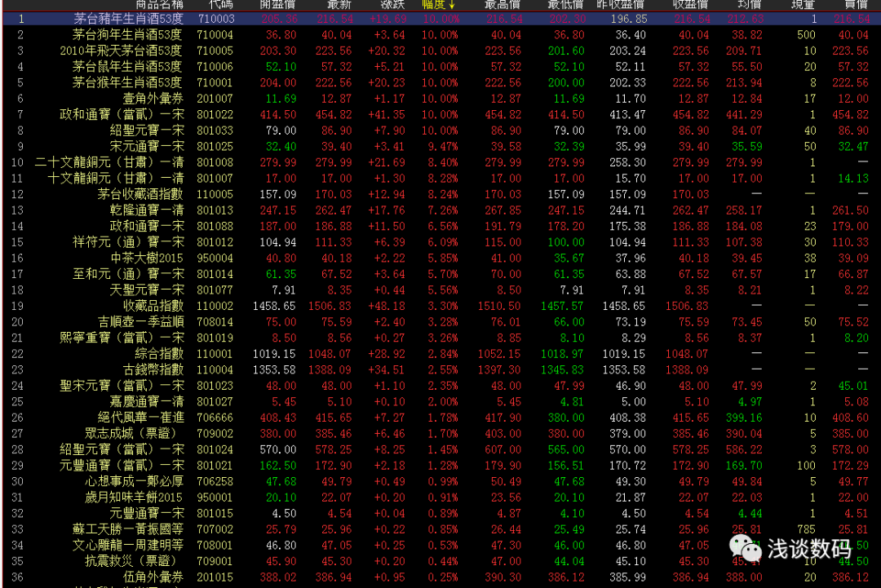Select 至和元（通）寶一宋 row name
Screen dimensions: 881x588
tap(128, 274)
